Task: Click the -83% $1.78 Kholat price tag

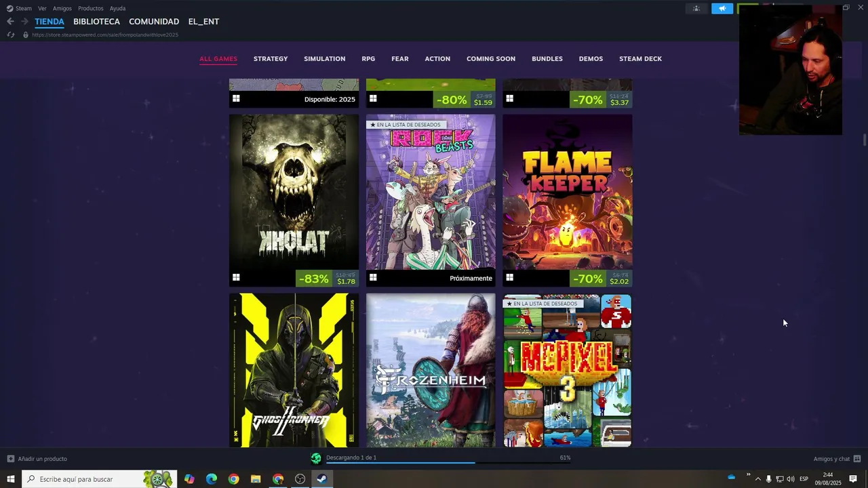Action: point(328,279)
